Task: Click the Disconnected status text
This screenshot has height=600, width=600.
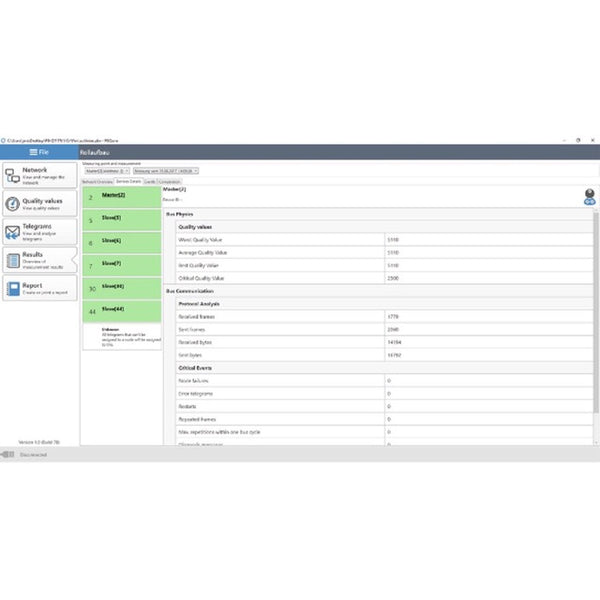Action: tap(34, 455)
